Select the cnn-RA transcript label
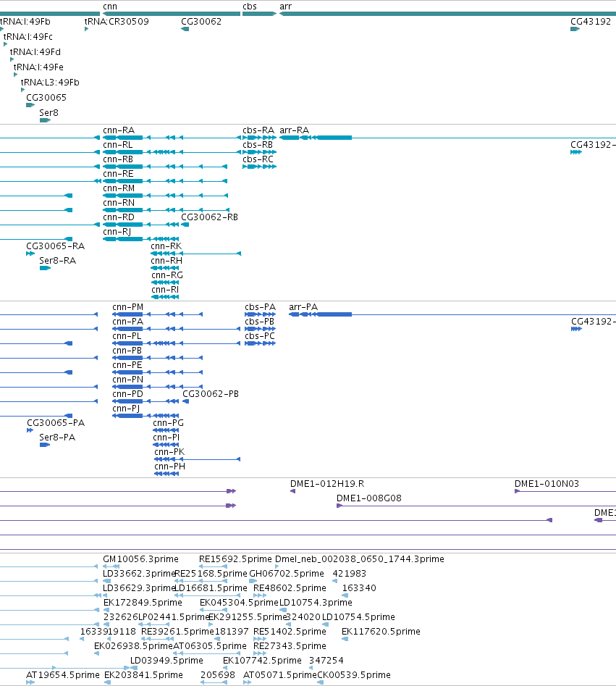The width and height of the screenshot is (616, 686). pos(119,130)
